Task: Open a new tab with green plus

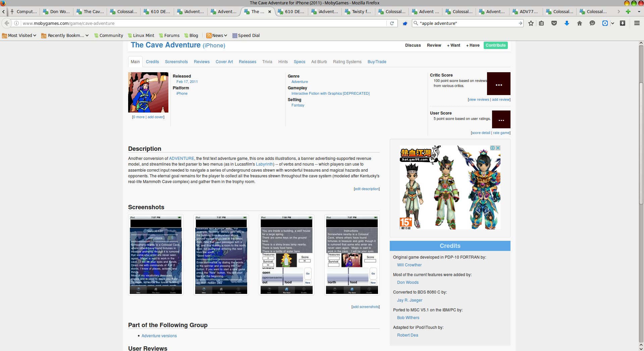Action: point(628,11)
